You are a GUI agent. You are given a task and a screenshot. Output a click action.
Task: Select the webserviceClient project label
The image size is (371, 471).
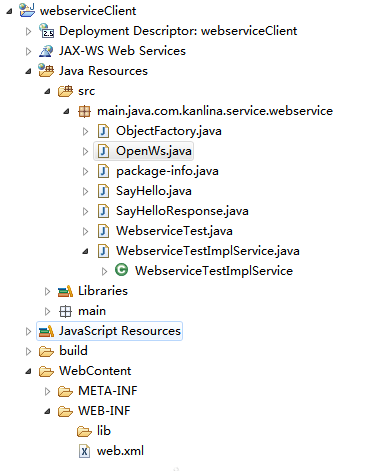coord(88,11)
